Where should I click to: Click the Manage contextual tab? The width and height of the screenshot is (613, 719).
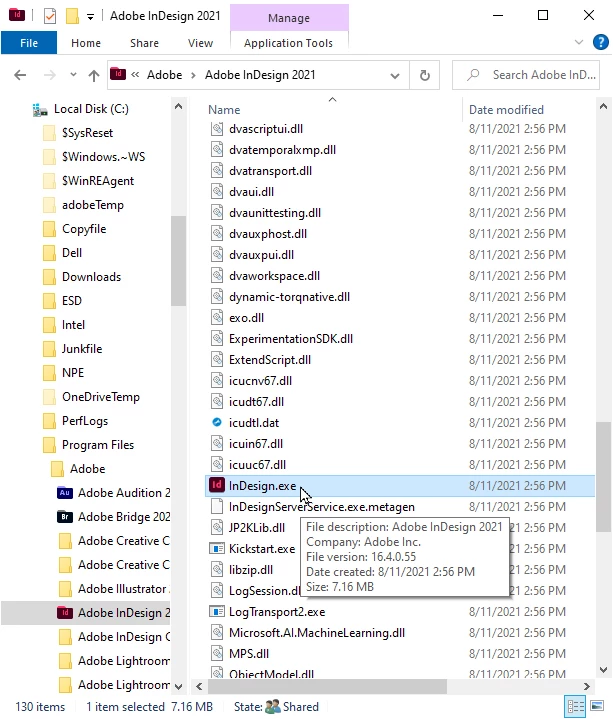[x=289, y=17]
